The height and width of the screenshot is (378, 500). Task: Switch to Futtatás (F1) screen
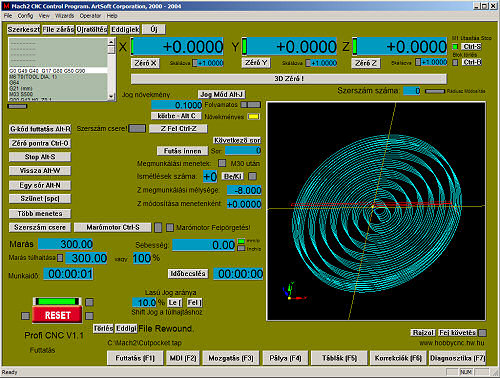pyautogui.click(x=135, y=358)
